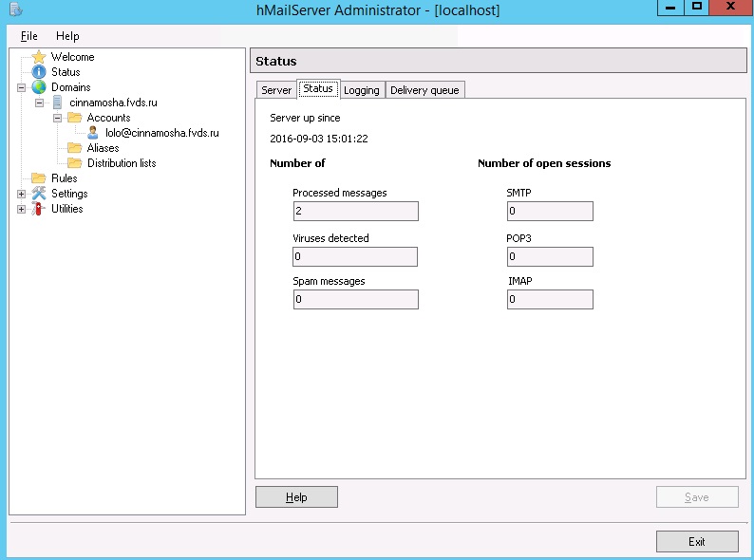Click the 2016-09-03 15:01:22 timestamp text
The image size is (754, 560).
pos(319,139)
